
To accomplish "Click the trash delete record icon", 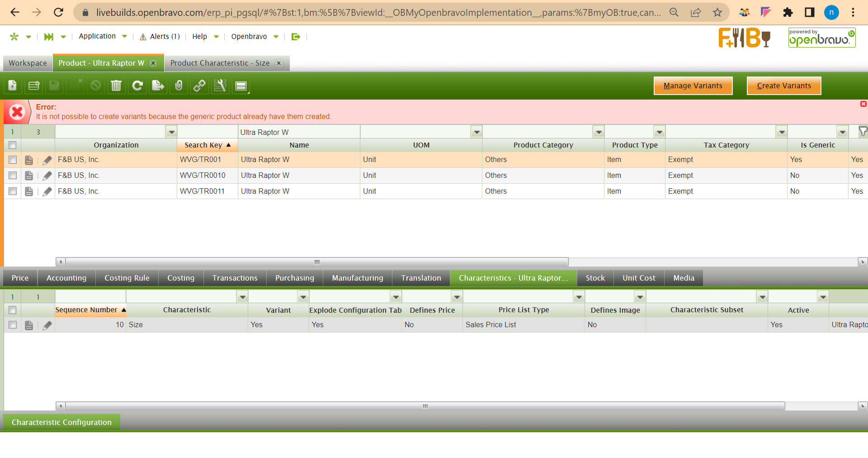I will (x=116, y=86).
